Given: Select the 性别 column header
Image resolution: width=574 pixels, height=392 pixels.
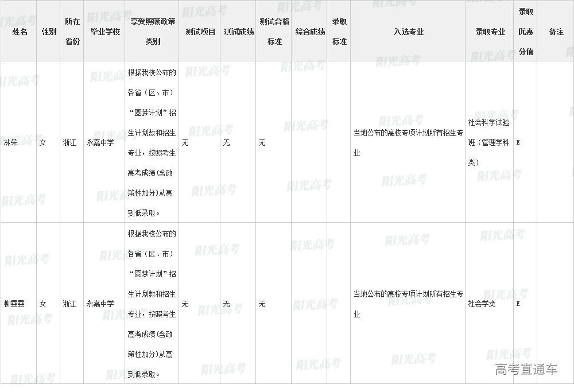Looking at the screenshot, I should [49, 32].
